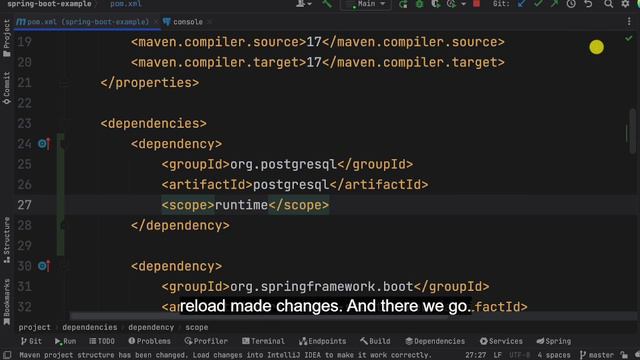Viewport: 640px width, 360px height.
Task: Click Git update project blue arrow
Action: [522, 4]
